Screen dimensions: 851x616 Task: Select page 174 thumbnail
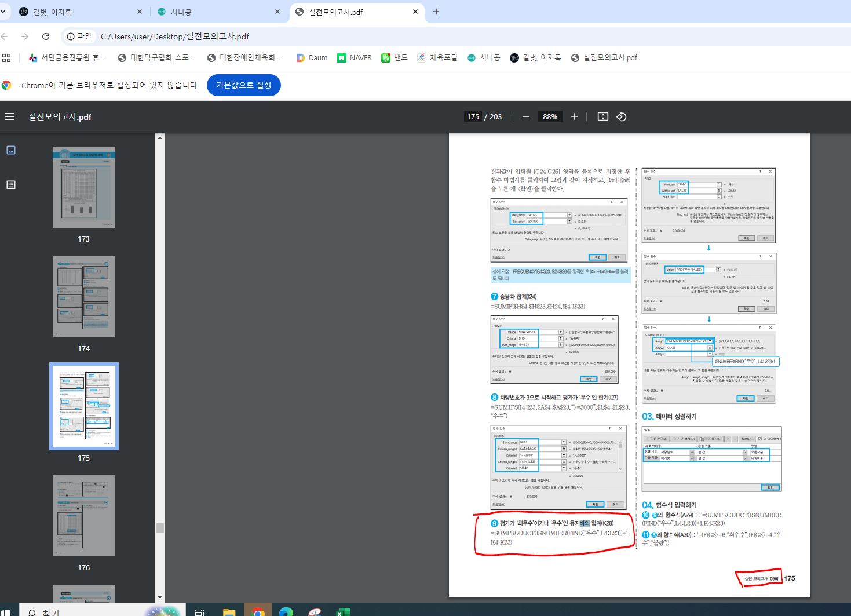(83, 297)
